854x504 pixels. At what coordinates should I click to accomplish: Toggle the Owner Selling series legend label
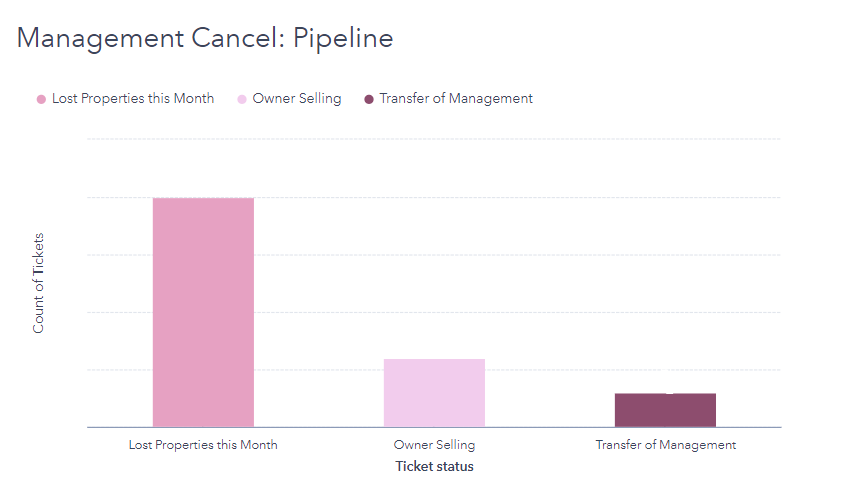pos(296,99)
